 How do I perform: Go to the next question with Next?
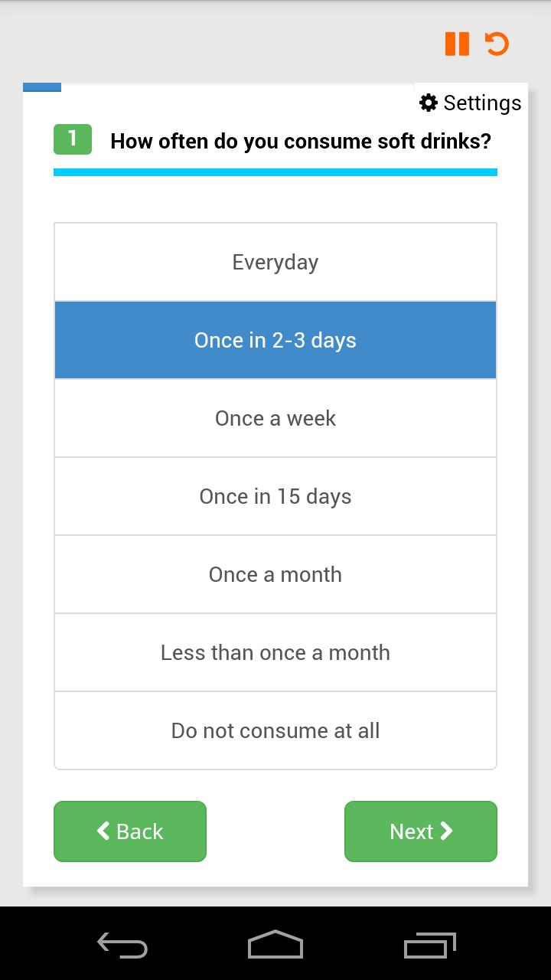point(421,831)
